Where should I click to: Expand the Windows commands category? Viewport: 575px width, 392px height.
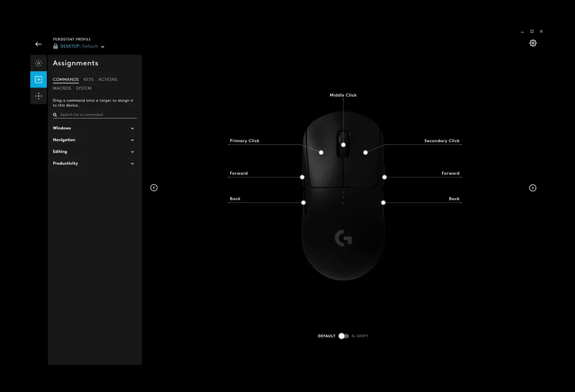94,128
